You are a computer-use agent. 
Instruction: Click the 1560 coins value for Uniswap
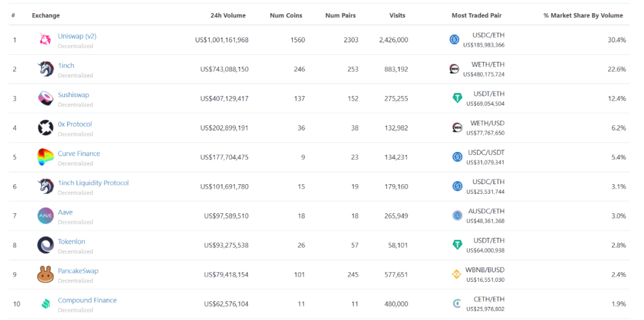298,40
